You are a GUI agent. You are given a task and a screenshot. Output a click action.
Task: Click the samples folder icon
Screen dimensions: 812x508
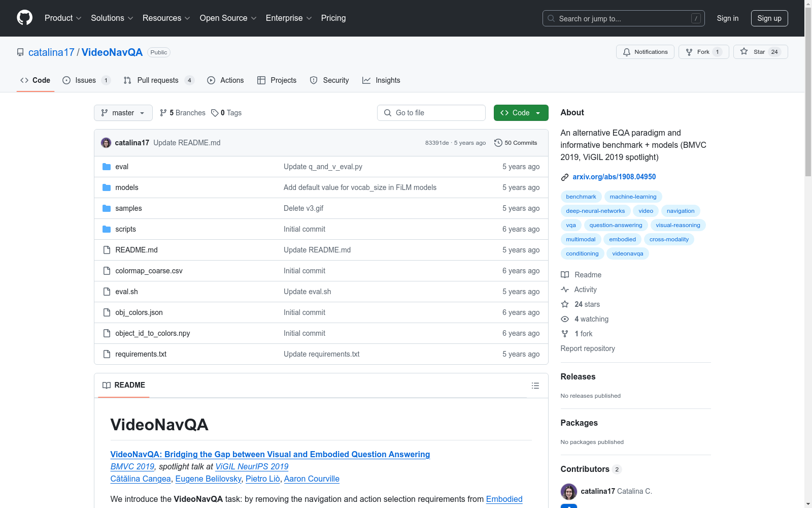click(107, 208)
